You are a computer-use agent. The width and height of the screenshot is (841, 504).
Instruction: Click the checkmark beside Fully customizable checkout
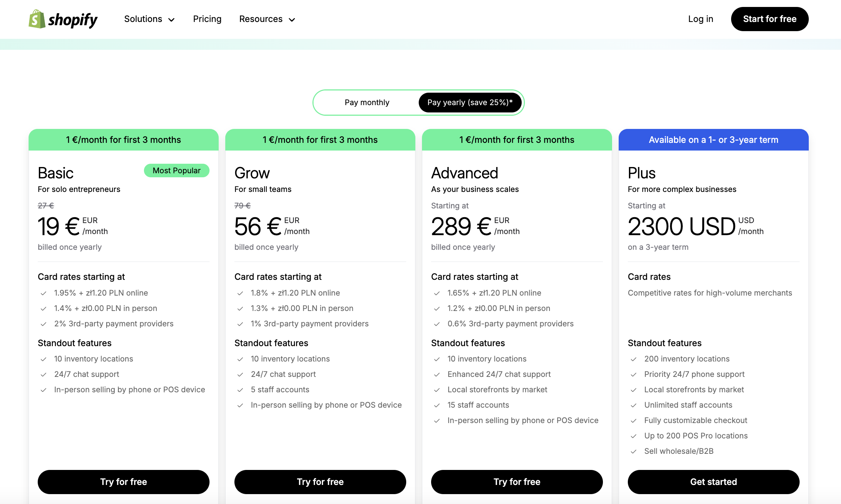point(634,421)
